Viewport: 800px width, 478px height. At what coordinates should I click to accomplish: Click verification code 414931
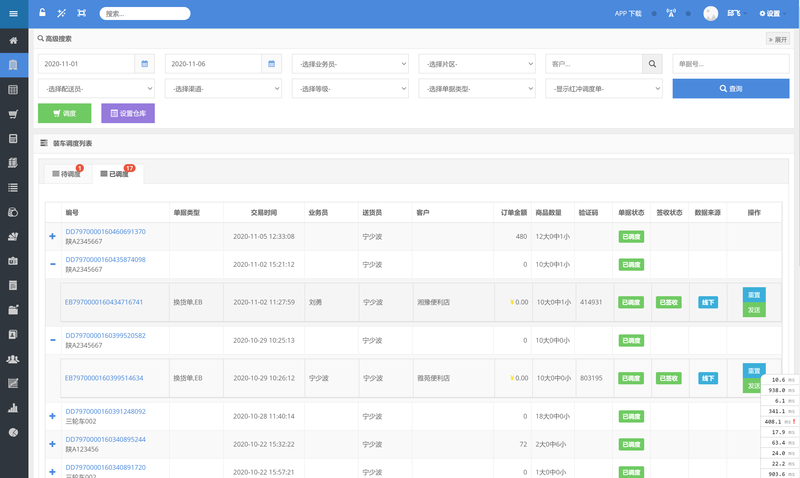pos(591,302)
